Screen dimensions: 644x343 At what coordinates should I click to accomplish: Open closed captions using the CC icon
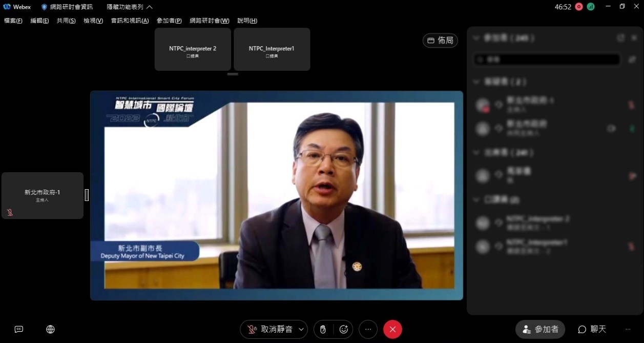coord(19,329)
